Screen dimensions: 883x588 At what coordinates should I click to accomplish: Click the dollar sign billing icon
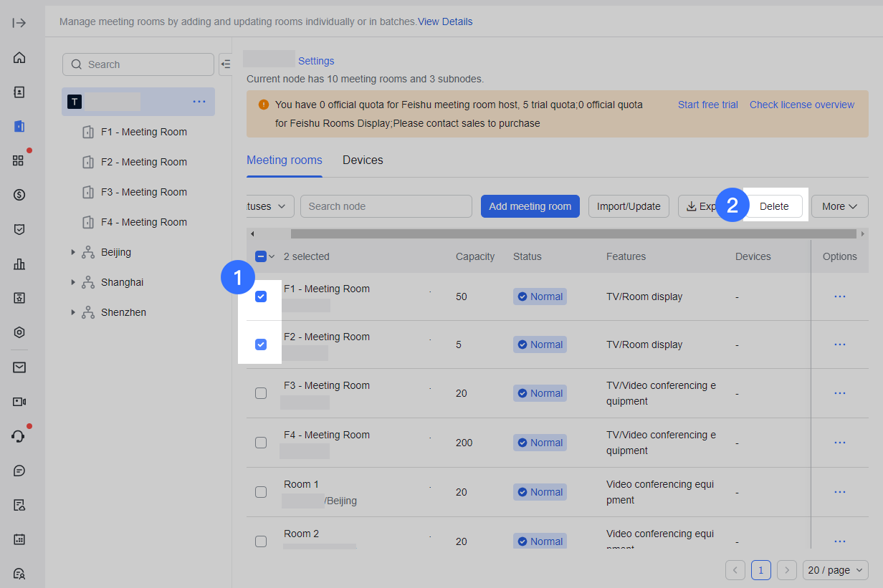[19, 195]
